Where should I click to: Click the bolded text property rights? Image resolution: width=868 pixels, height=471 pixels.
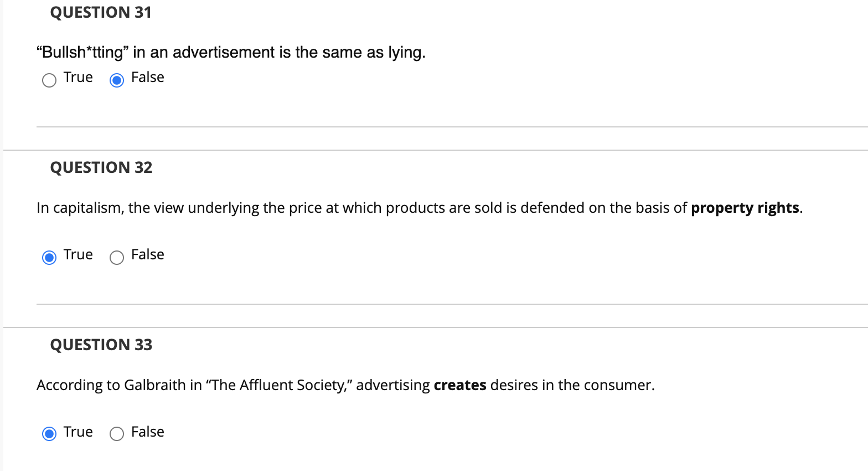click(x=745, y=208)
